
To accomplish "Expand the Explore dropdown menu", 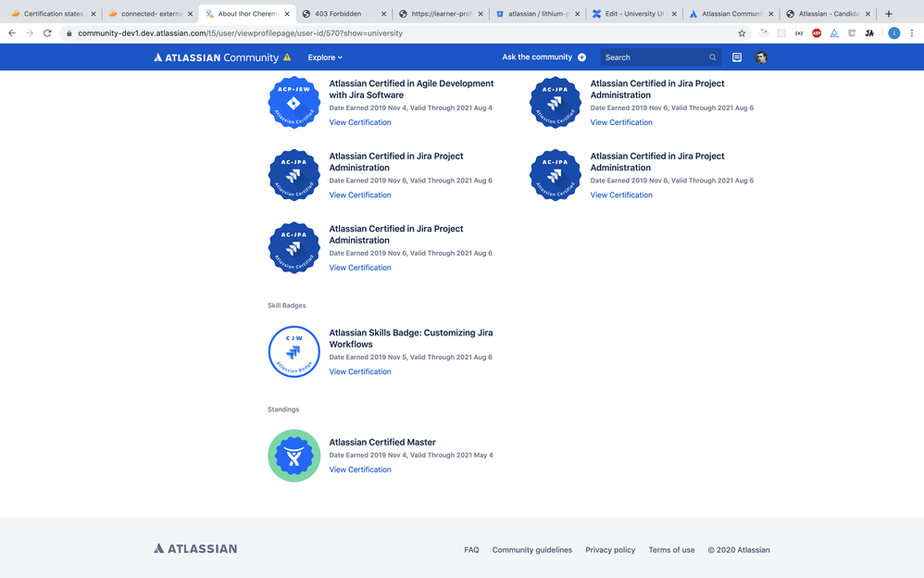I will point(325,57).
